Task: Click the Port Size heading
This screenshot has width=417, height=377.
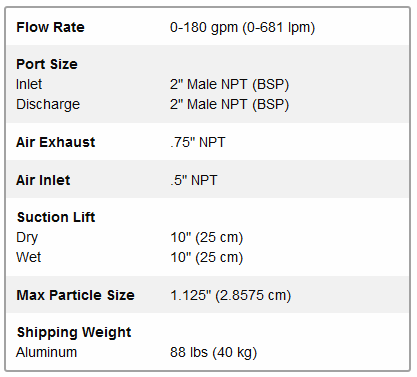Action: pyautogui.click(x=47, y=64)
